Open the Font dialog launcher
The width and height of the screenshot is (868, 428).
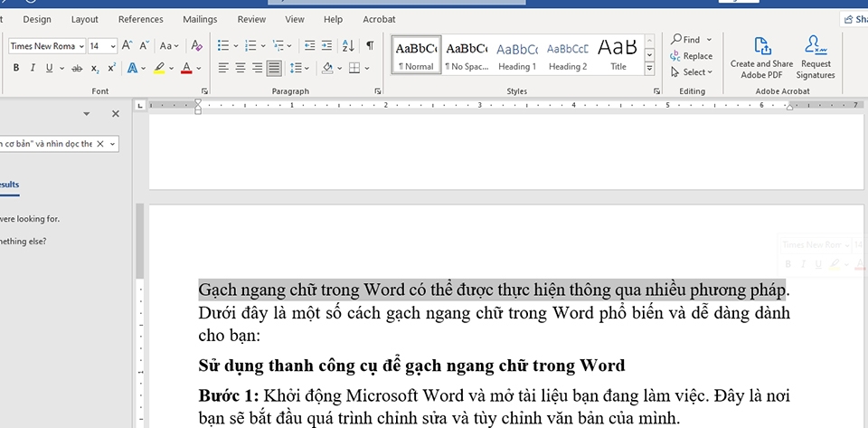[x=205, y=90]
